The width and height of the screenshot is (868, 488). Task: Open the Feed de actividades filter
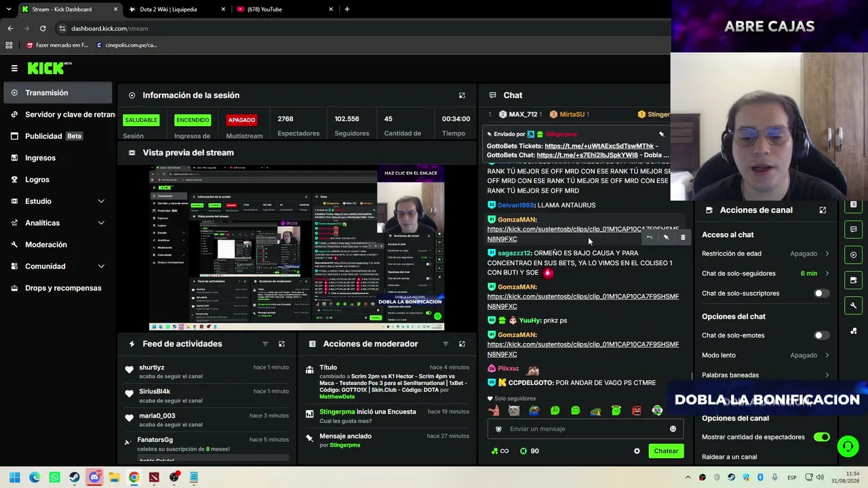coord(265,344)
